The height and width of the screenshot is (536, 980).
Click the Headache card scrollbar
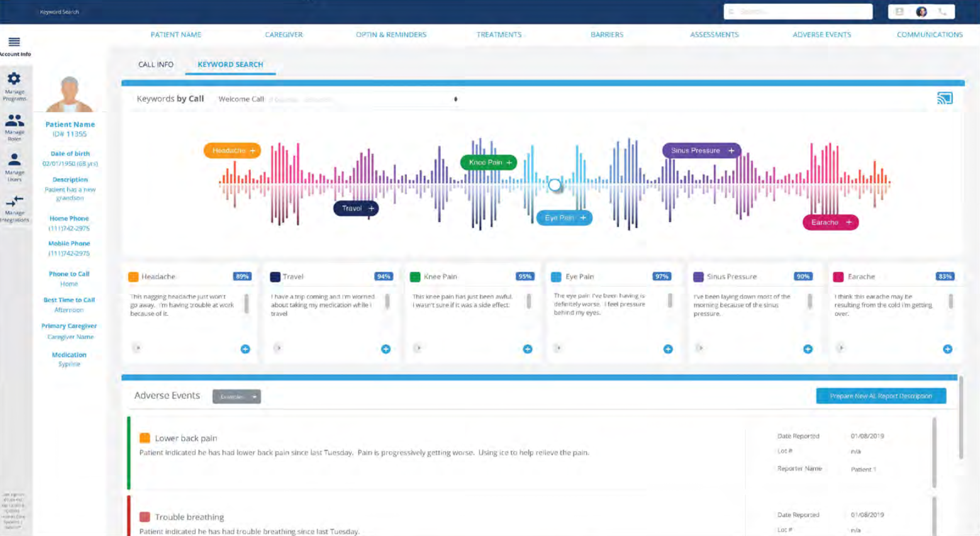(247, 303)
